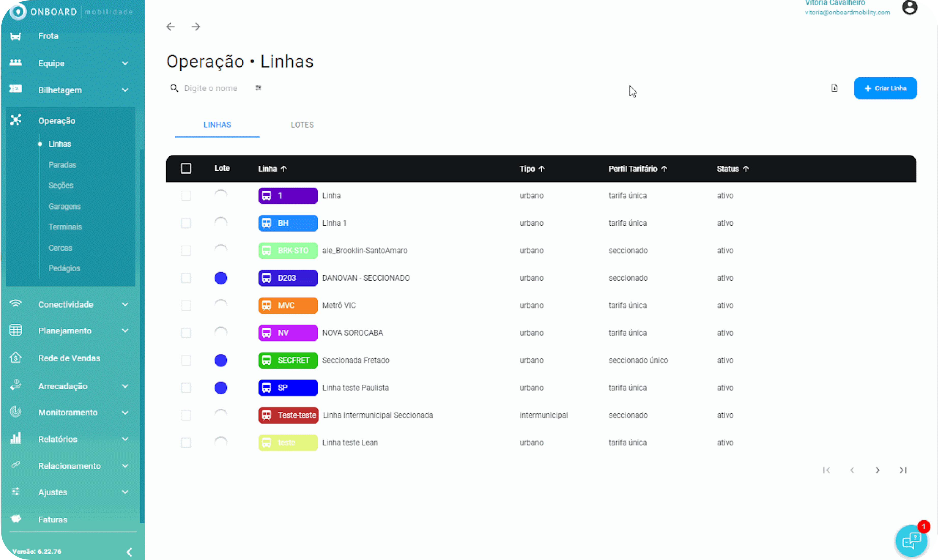Open Garagens in the Operação submenu
938x560 pixels.
[x=65, y=206]
